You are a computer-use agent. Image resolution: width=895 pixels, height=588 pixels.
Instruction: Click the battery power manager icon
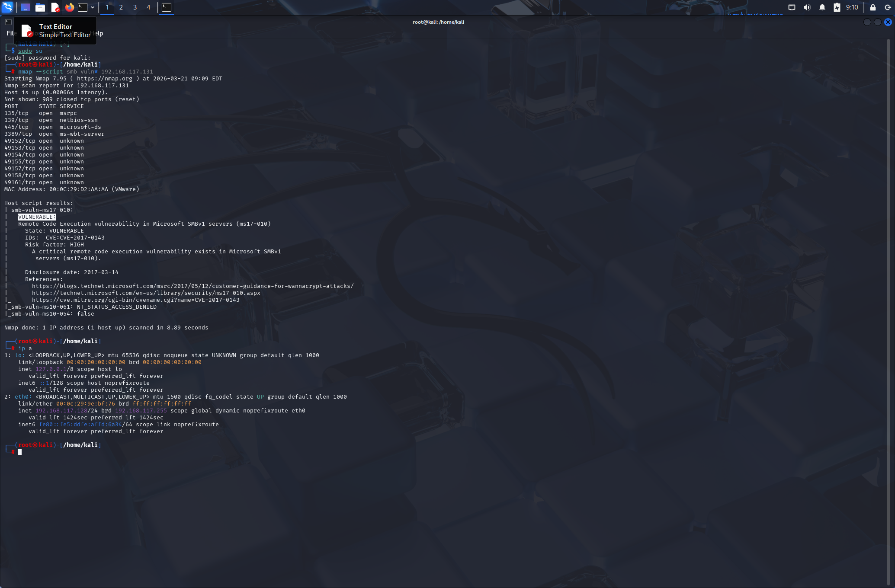(x=837, y=7)
